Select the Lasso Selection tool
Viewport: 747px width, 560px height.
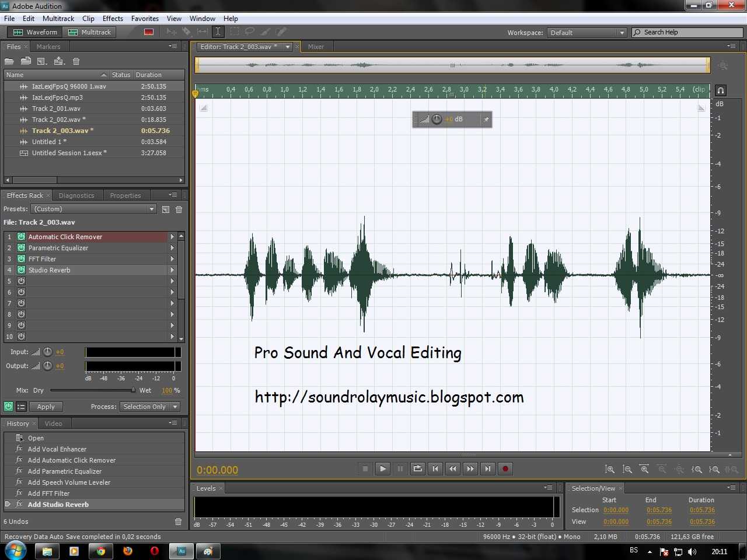tap(250, 32)
